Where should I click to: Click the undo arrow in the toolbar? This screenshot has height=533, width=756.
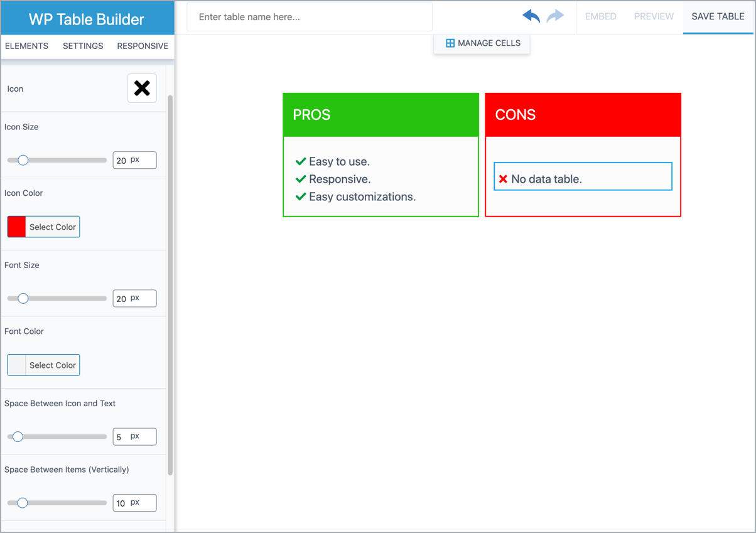pyautogui.click(x=531, y=17)
